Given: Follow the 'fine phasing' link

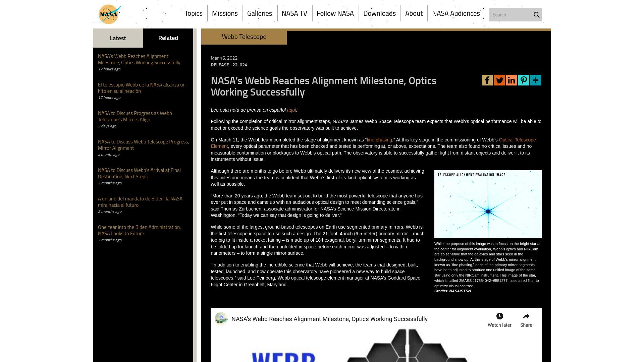Looking at the screenshot, I should [379, 140].
